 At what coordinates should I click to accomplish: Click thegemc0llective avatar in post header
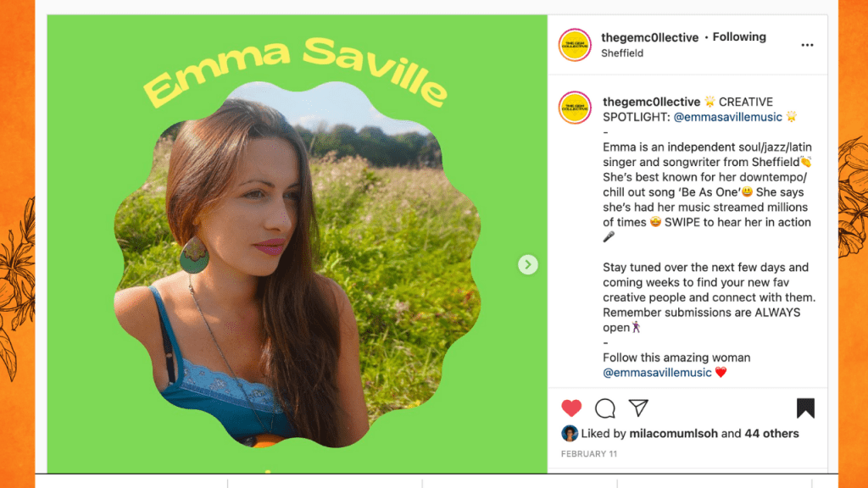pos(575,45)
